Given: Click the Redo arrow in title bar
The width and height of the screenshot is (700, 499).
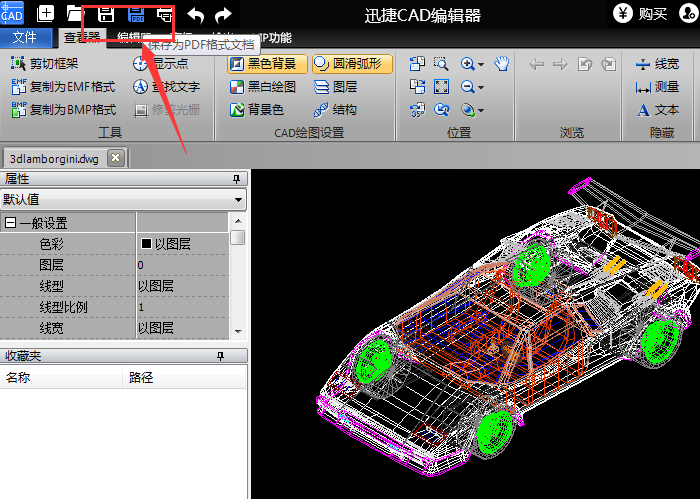Looking at the screenshot, I should pos(223,15).
